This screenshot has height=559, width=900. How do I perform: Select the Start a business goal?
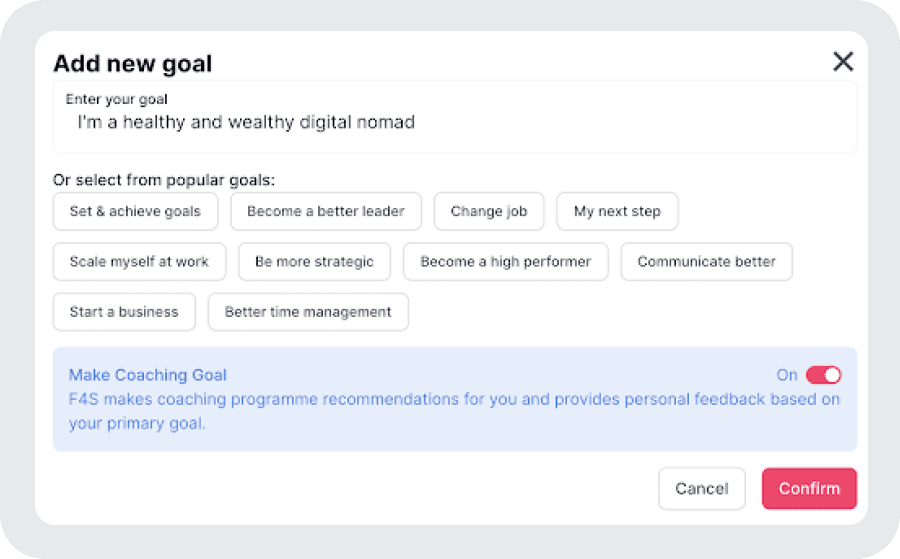[x=124, y=312]
